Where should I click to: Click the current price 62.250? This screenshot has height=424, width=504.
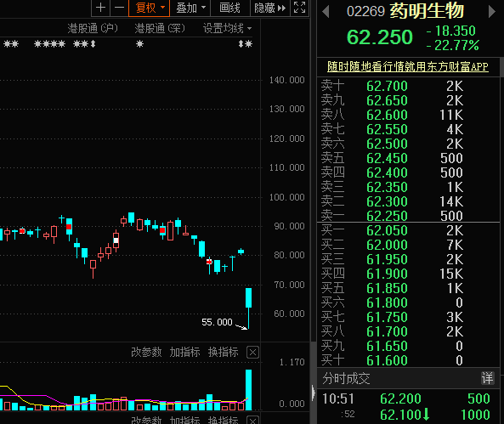coord(380,37)
